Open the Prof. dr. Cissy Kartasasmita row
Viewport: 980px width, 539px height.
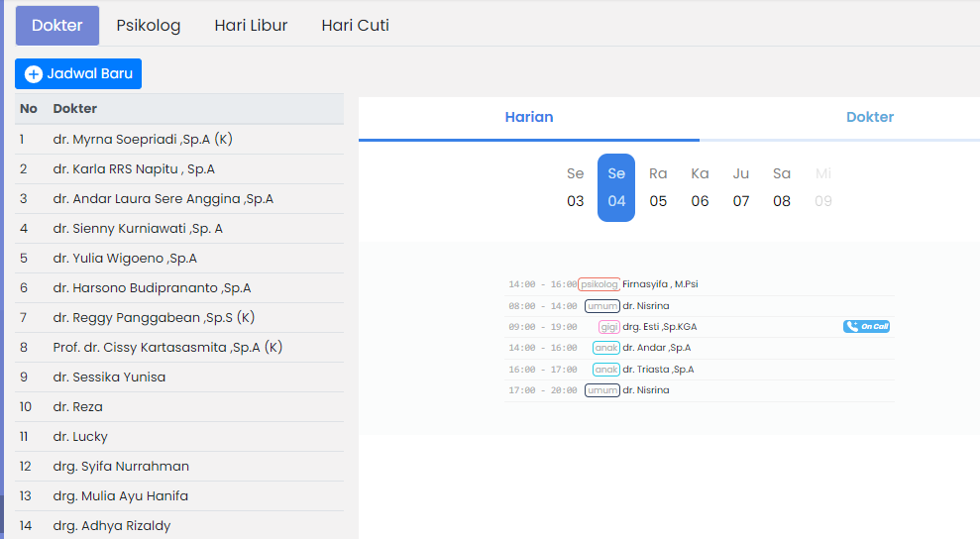click(167, 348)
